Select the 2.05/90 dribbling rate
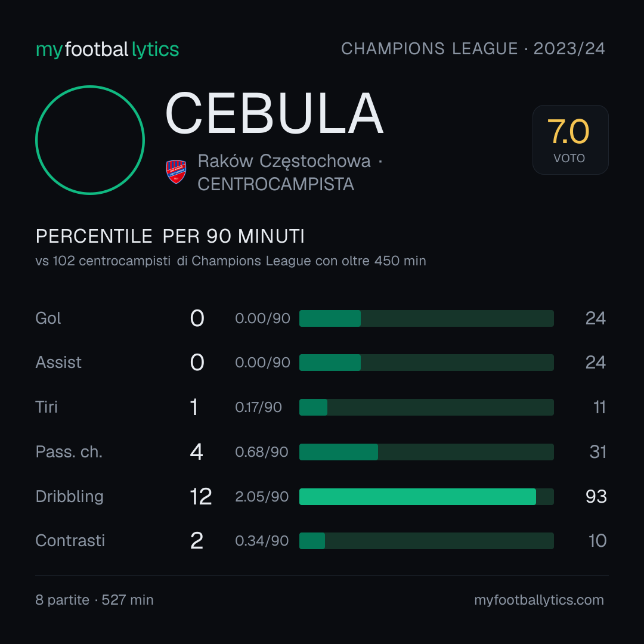 point(262,497)
